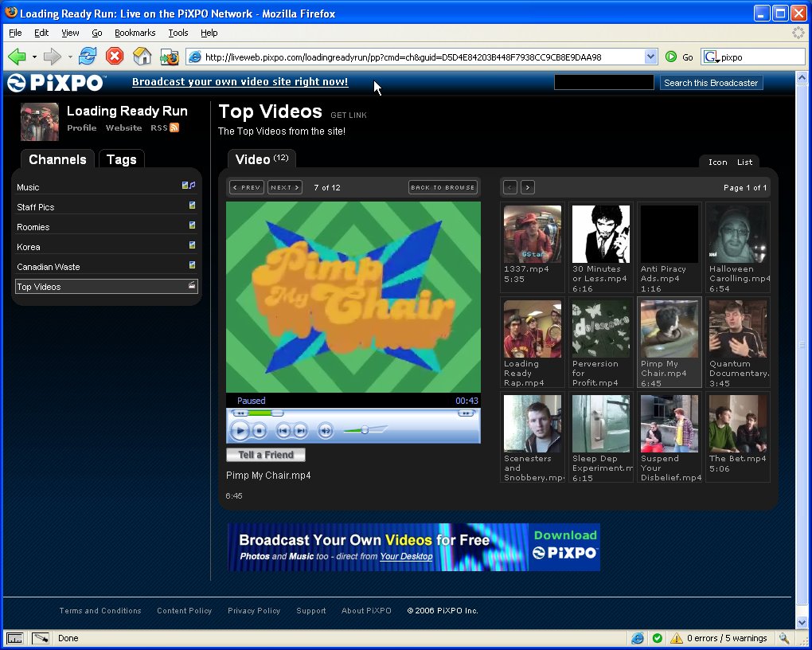
Task: Open the Back button history dropdown arrow
Action: click(34, 57)
